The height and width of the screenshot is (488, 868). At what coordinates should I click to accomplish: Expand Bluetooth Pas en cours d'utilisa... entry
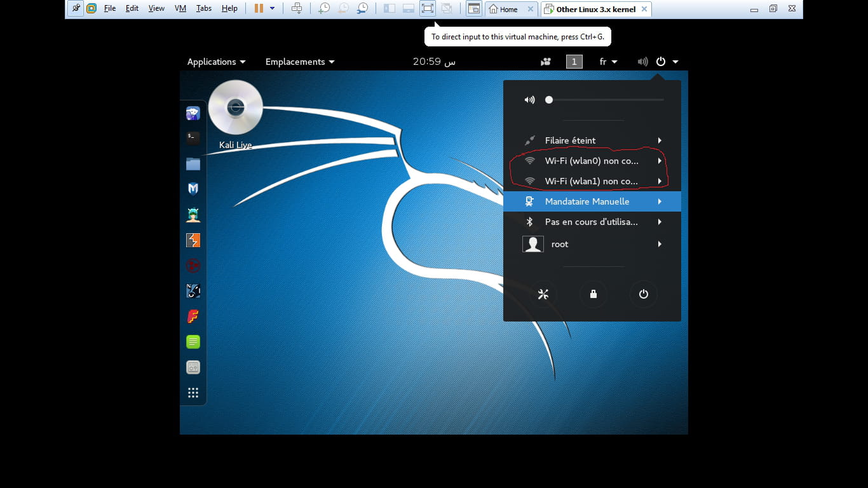(x=592, y=222)
